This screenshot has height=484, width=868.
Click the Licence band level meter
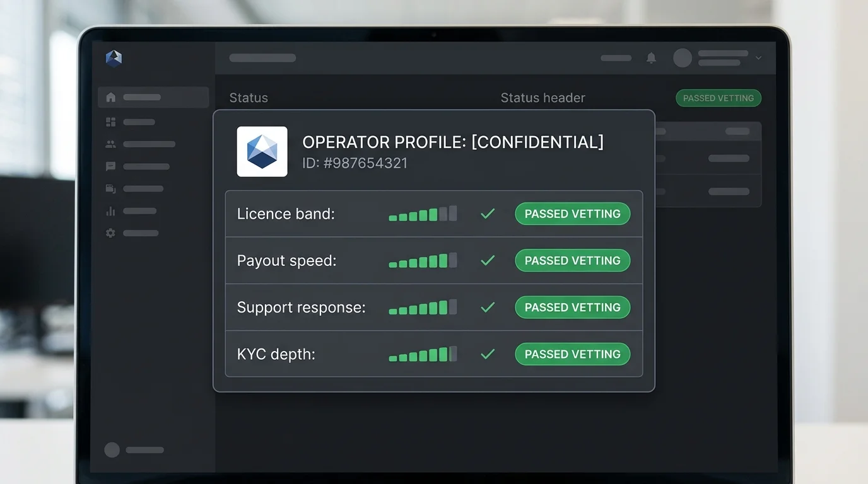(423, 214)
